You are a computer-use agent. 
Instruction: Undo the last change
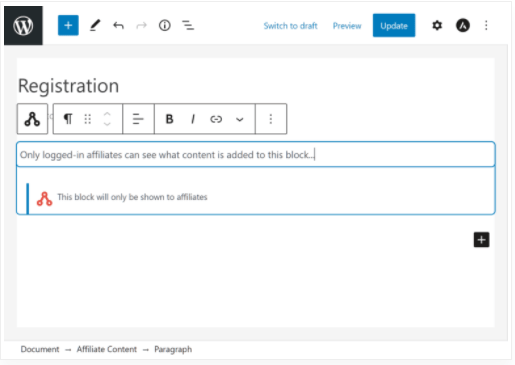pyautogui.click(x=118, y=25)
